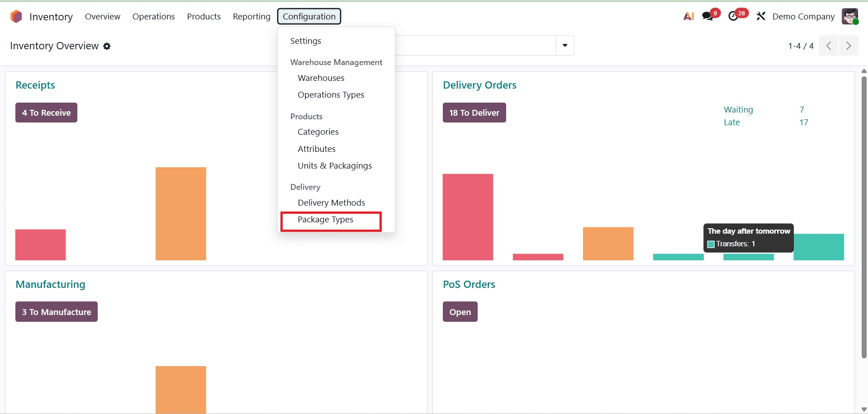Open the user avatar menu
This screenshot has height=414, width=868.
pyautogui.click(x=851, y=16)
